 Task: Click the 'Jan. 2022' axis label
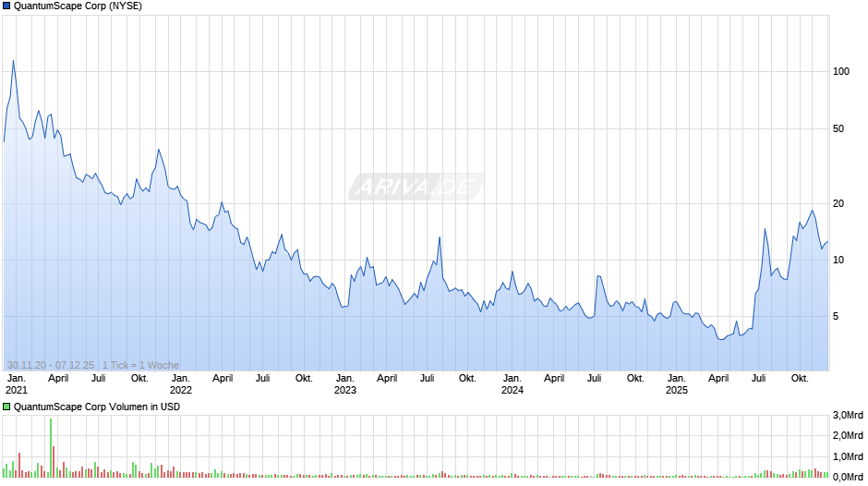point(180,384)
